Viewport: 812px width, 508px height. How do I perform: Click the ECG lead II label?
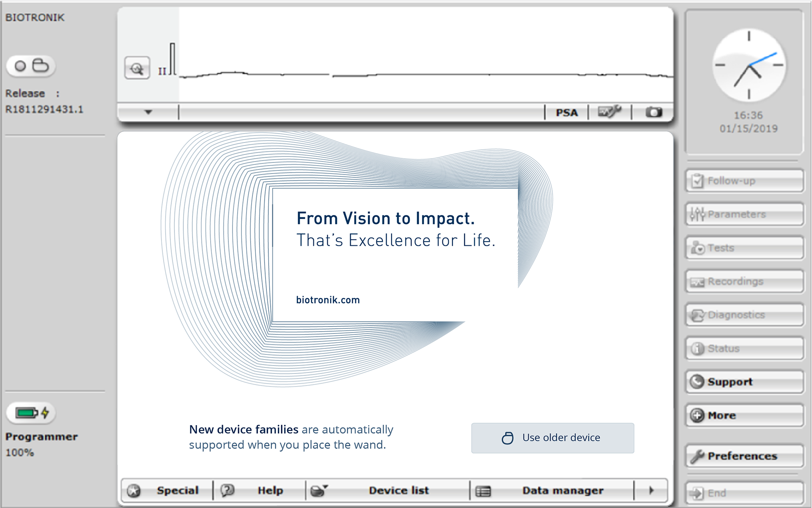(x=162, y=71)
